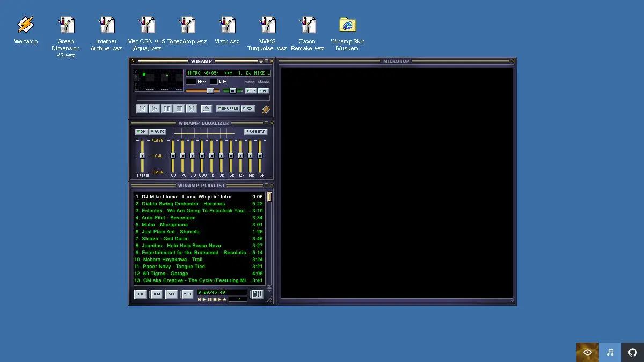This screenshot has width=644, height=362.
Task: Open the playlist MISC menu
Action: (187, 294)
